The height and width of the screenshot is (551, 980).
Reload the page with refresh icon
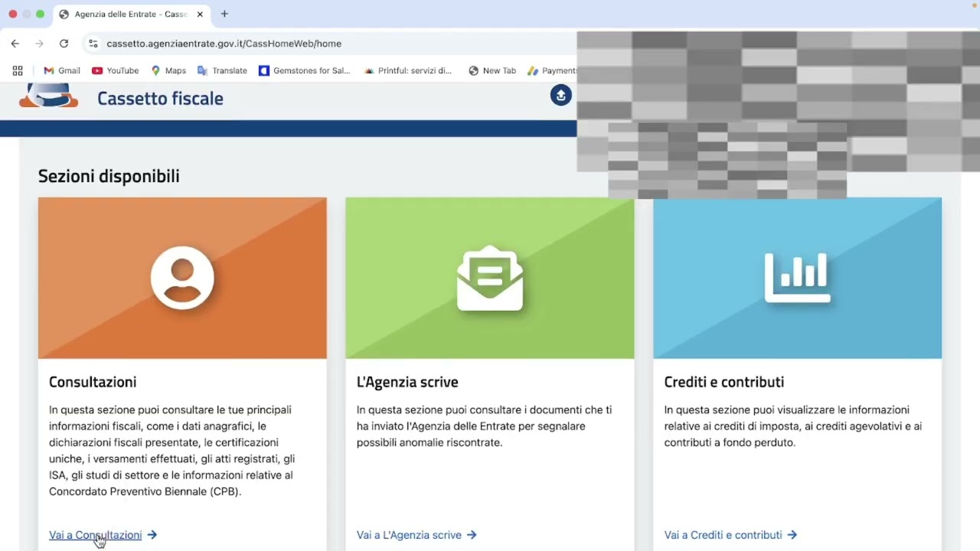pos(64,44)
